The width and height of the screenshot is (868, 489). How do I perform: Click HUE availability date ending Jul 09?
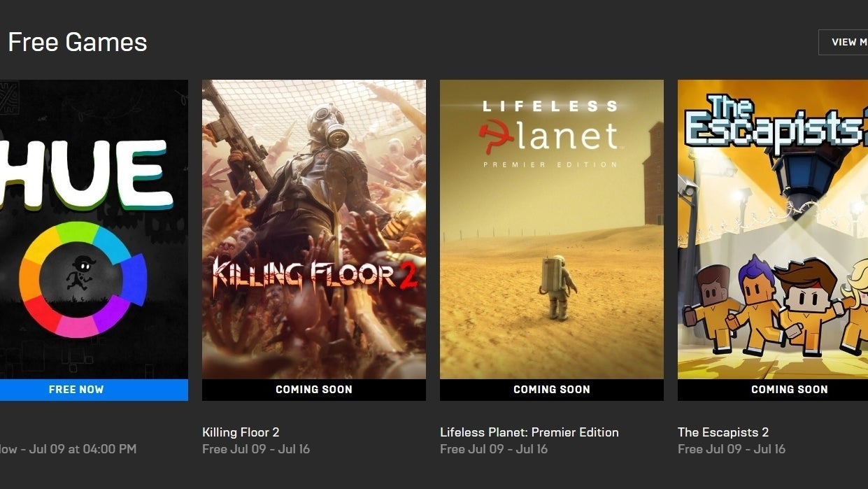tap(69, 449)
